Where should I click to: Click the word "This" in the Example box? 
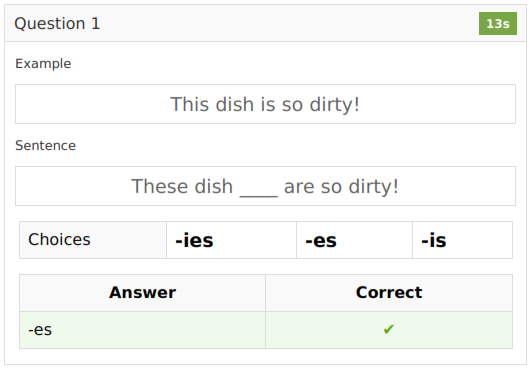(190, 104)
